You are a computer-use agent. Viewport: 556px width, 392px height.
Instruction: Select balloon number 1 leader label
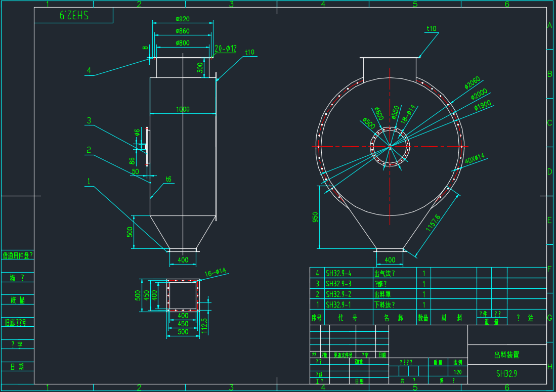click(x=89, y=182)
